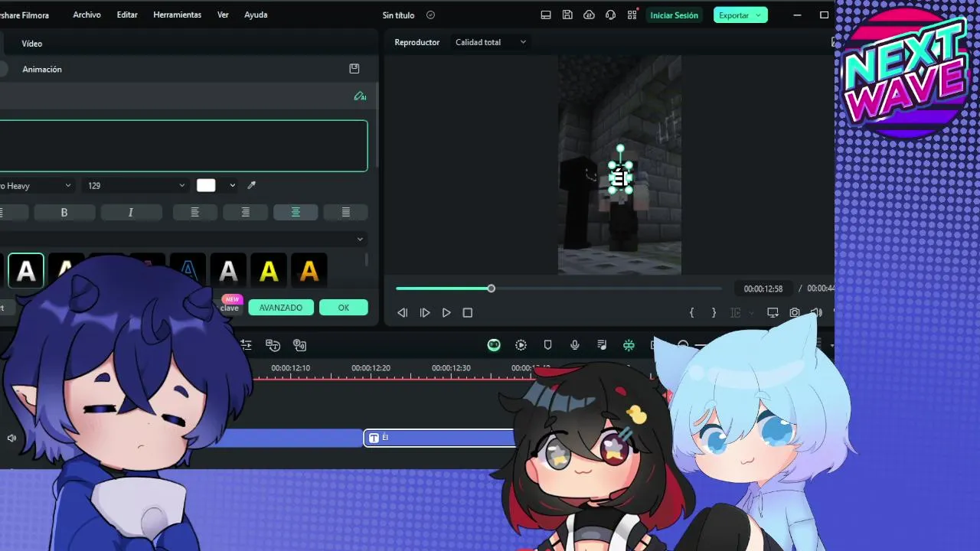Click the white text color swatch
Screen dimensions: 980x551
tap(206, 185)
